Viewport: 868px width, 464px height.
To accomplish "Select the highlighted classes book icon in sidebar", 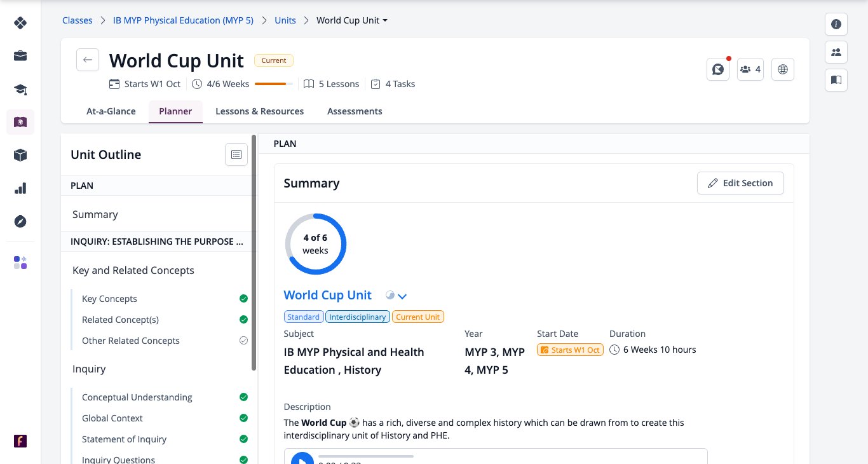I will (20, 122).
